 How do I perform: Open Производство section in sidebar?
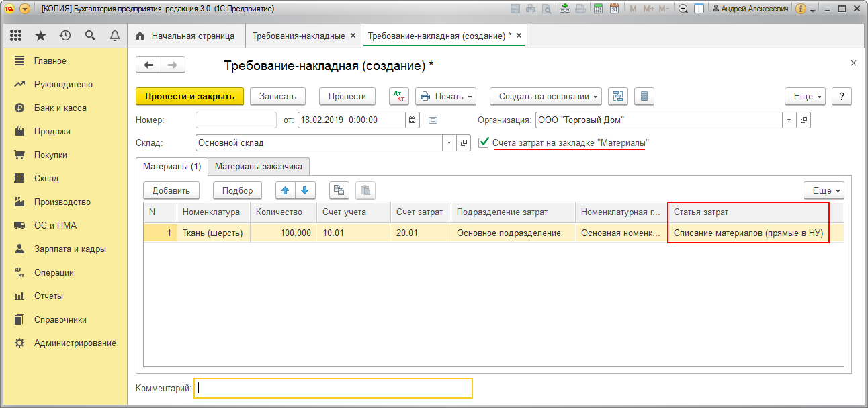coord(62,202)
